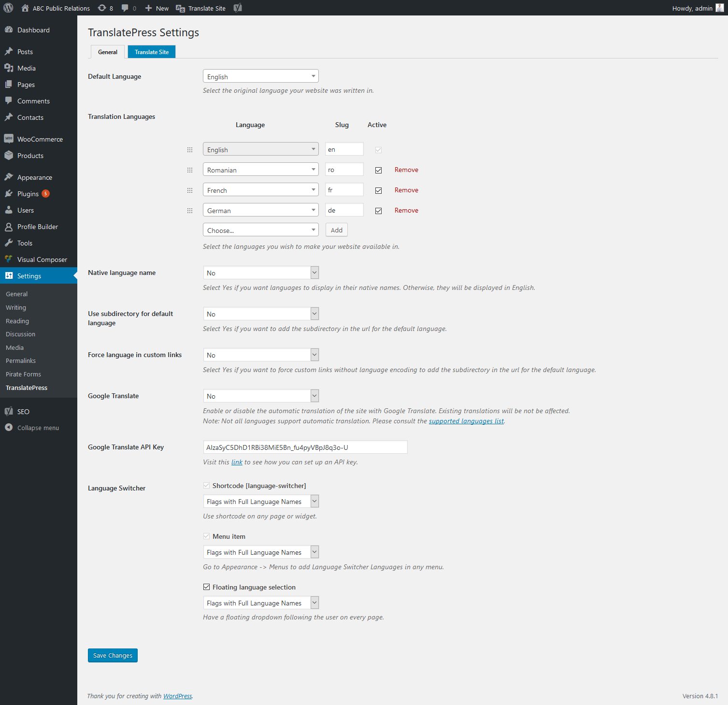This screenshot has width=728, height=705.
Task: Disable Floating language selection checkbox
Action: (x=207, y=587)
